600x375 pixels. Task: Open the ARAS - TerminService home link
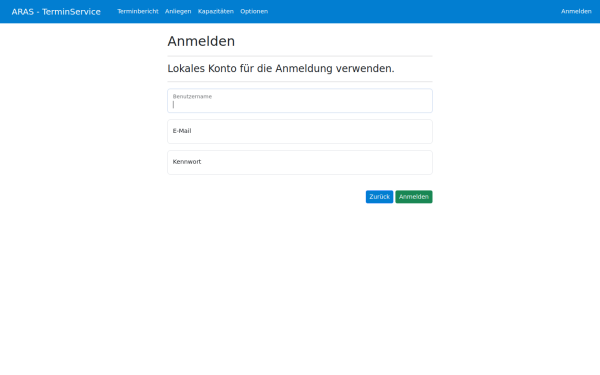pyautogui.click(x=56, y=11)
